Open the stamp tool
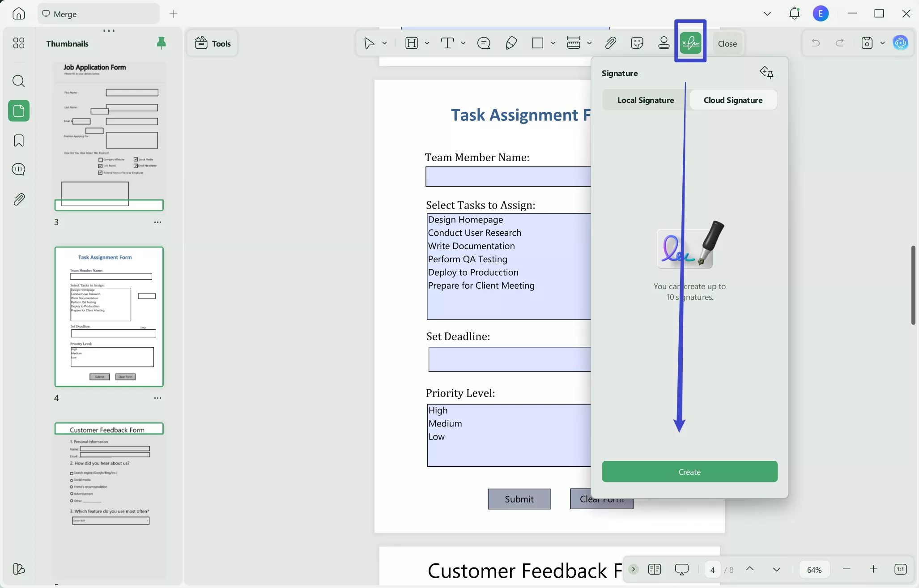919x588 pixels. [664, 43]
